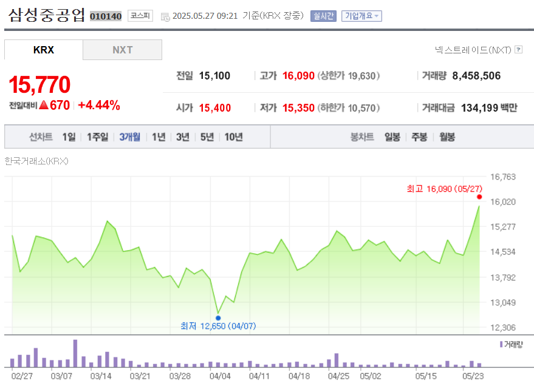Viewport: 534px width, 392px height.
Task: Show the 주봉 weekly candle chart
Action: [419, 137]
